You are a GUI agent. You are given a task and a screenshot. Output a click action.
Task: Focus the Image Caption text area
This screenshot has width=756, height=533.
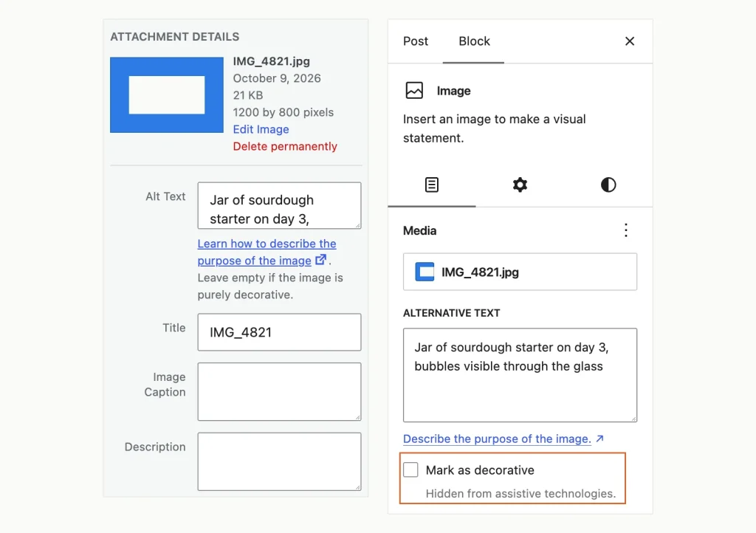coord(279,391)
